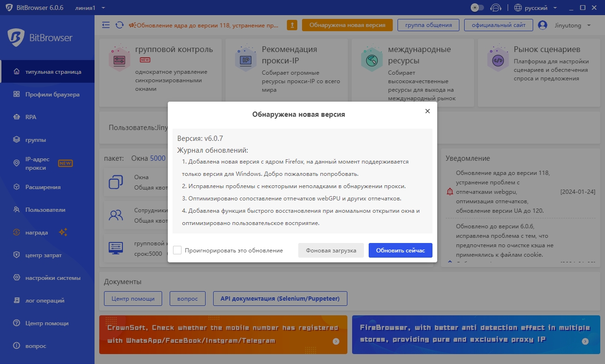605x364 pixels.
Task: Click the CrownSoft WhatsApp checker banner
Action: coord(223,335)
